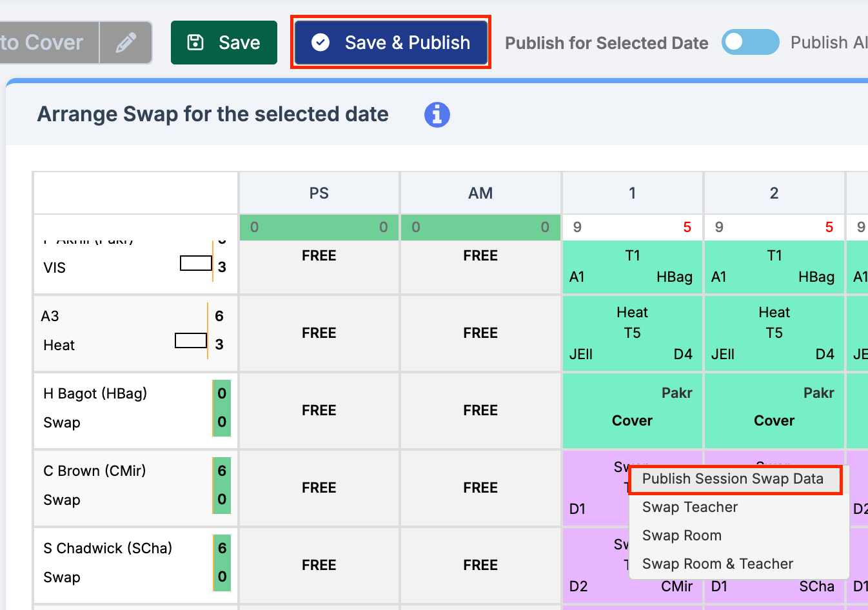
Task: Click FREE cell for C Brown in PS
Action: point(319,487)
